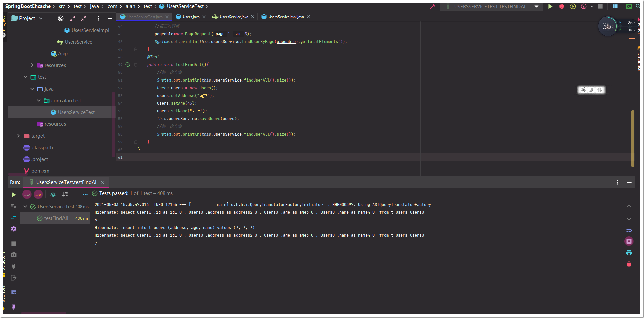The height and width of the screenshot is (318, 644).
Task: Switch to UsersServiceImpl.java tab
Action: pos(286,17)
